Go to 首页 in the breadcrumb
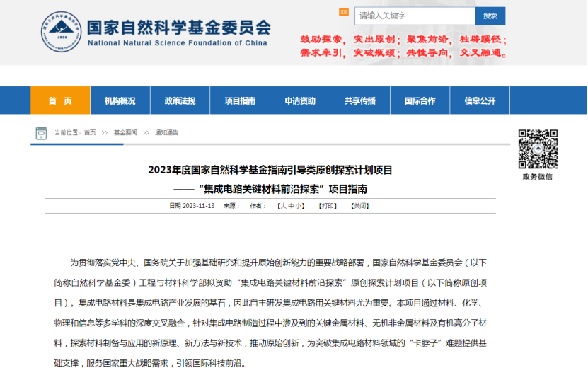588x380 pixels. coord(90,133)
